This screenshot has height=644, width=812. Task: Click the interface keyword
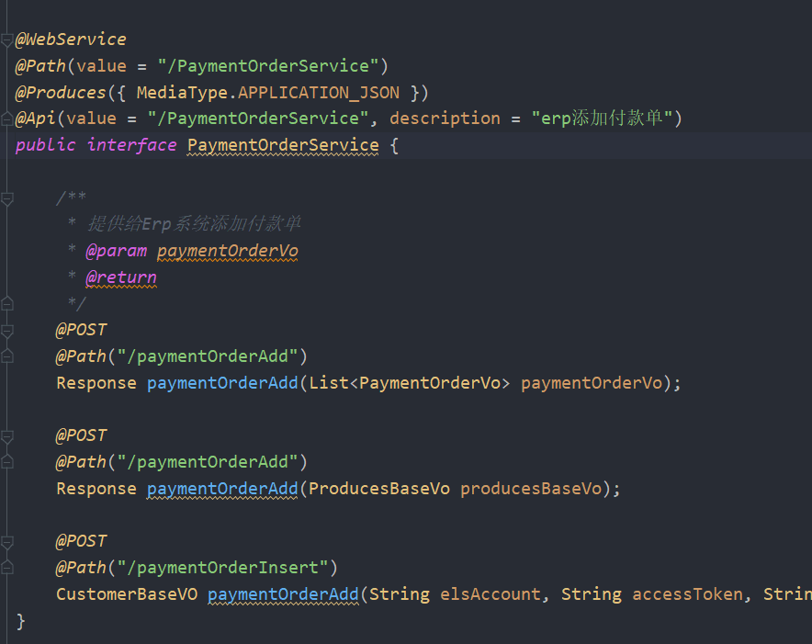(131, 145)
